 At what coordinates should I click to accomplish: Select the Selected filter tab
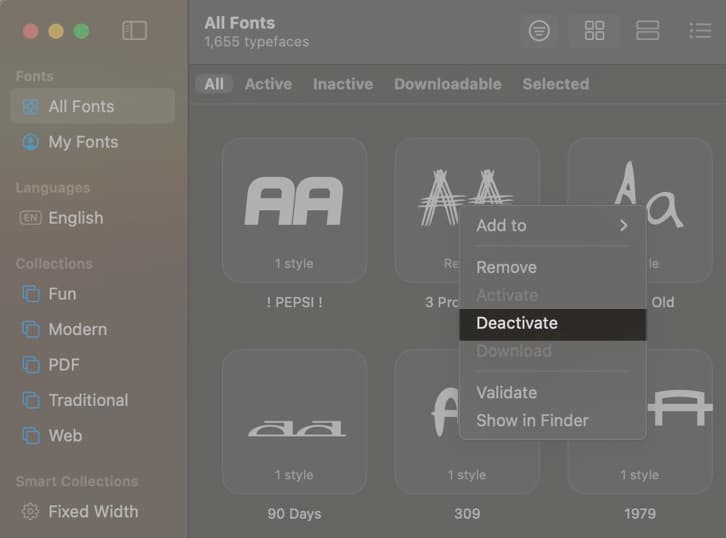click(556, 84)
